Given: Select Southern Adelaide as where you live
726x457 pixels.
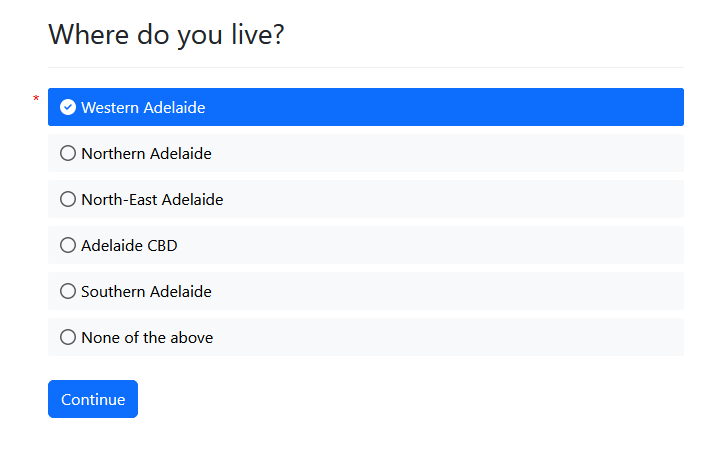Looking at the screenshot, I should [x=365, y=292].
